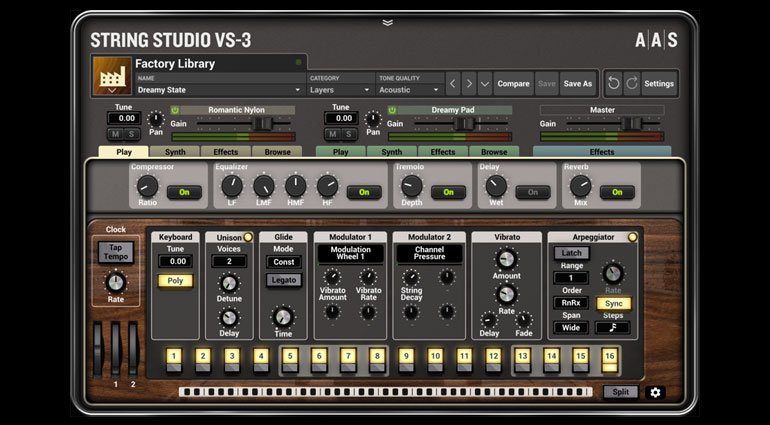The image size is (770, 425).
Task: Select arpeggiator step 5 pad
Action: click(290, 355)
